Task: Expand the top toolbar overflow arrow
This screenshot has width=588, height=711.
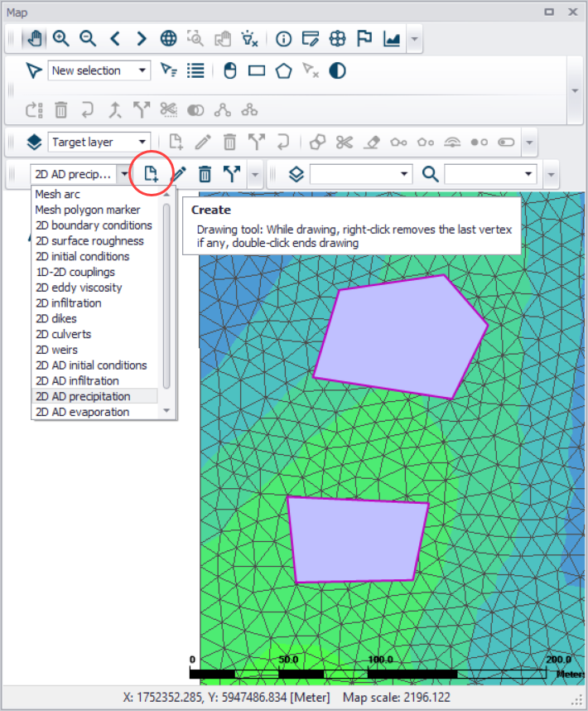Action: point(414,39)
